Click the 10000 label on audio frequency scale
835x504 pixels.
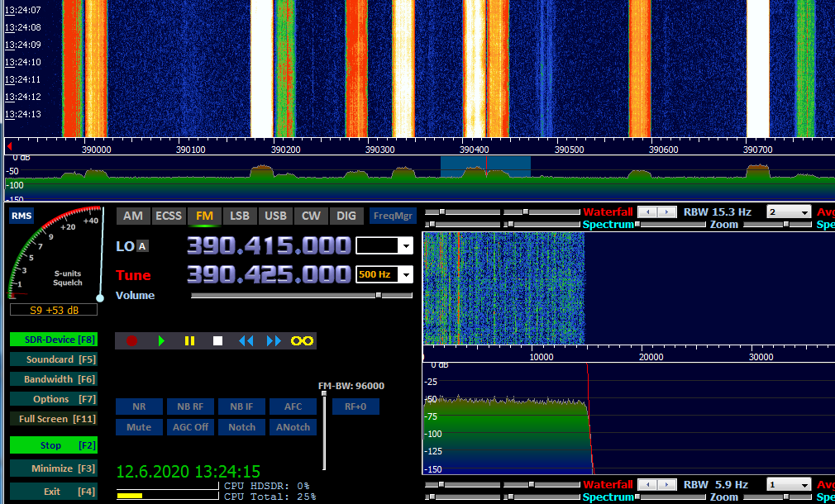coord(542,357)
